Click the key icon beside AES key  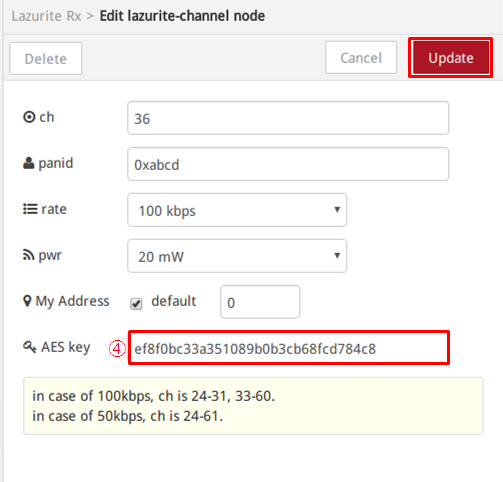(x=30, y=347)
